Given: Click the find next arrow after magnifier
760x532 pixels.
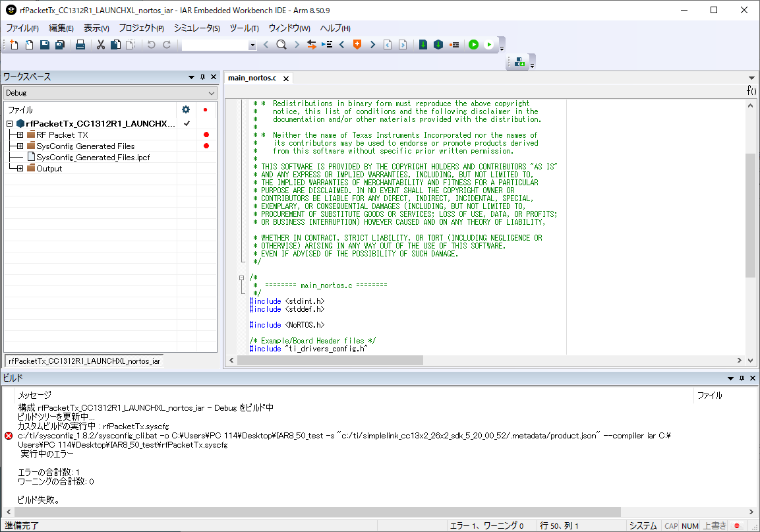Looking at the screenshot, I should pyautogui.click(x=297, y=45).
